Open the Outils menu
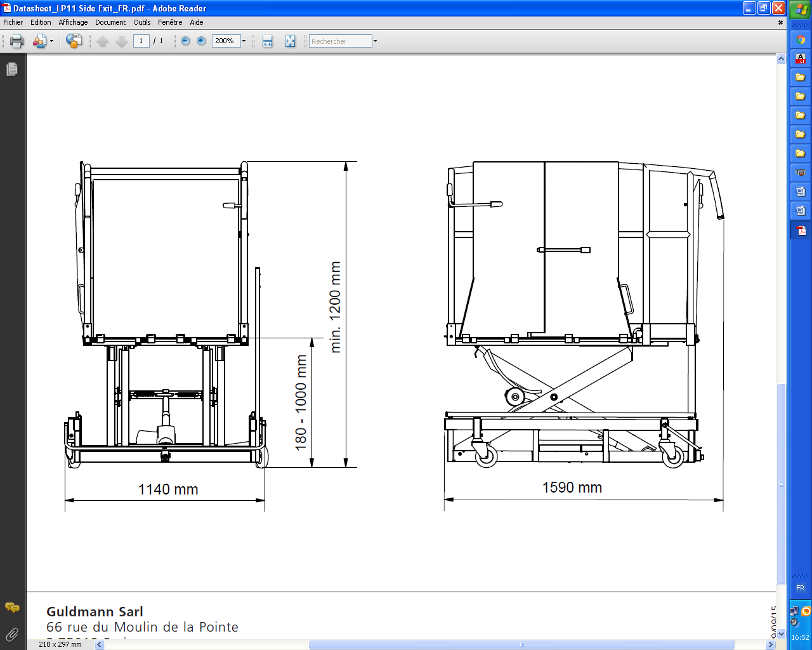This screenshot has height=650, width=812. click(141, 22)
